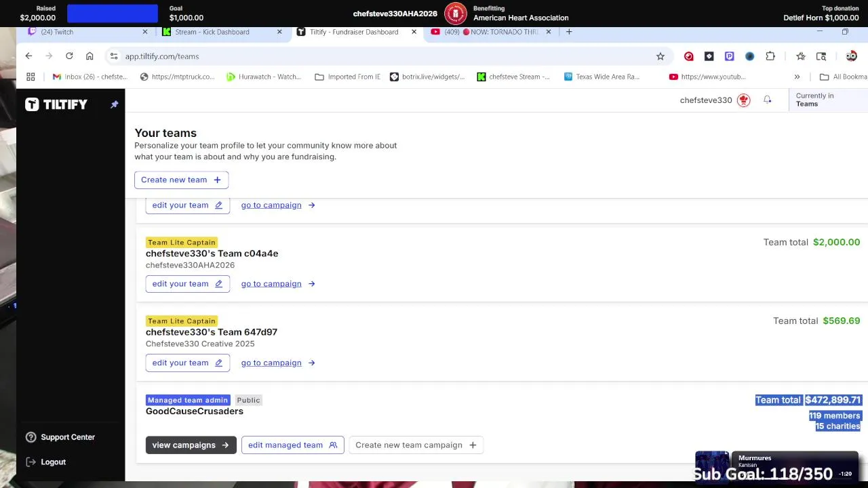Open the apps grid in bookmarks bar
The image size is (868, 488).
pos(31,77)
